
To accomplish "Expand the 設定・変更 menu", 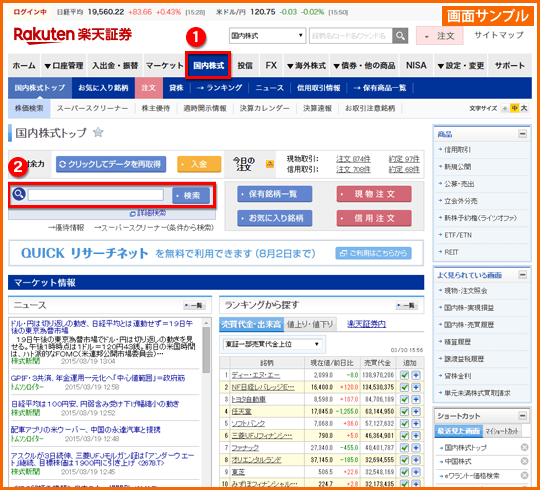I will click(461, 65).
